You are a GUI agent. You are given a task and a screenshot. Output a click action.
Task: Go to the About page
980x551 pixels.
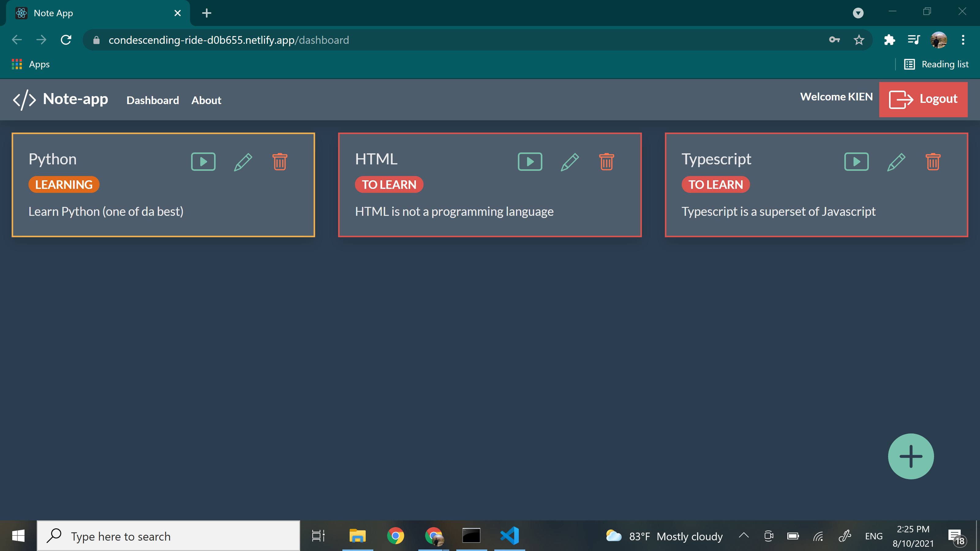click(206, 100)
